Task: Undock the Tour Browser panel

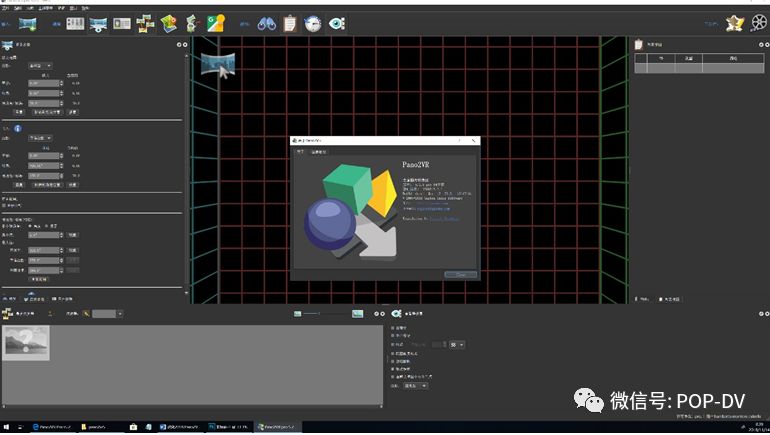Action: (x=377, y=314)
